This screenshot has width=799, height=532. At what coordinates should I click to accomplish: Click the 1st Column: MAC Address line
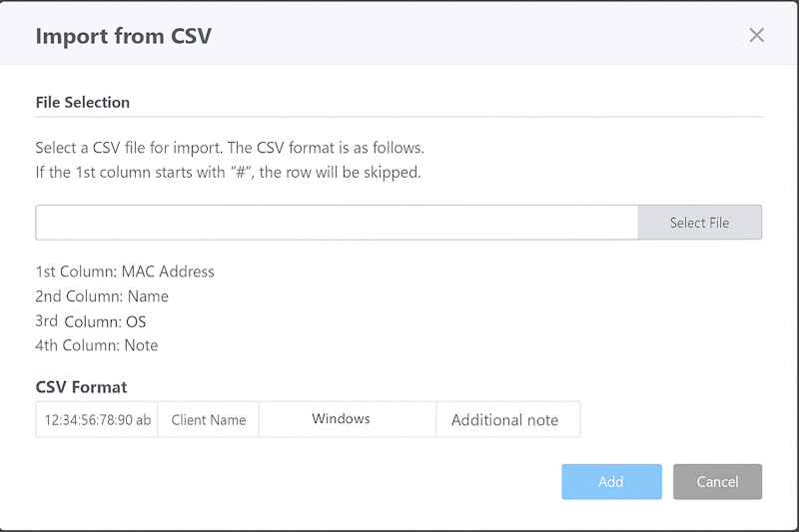[125, 271]
